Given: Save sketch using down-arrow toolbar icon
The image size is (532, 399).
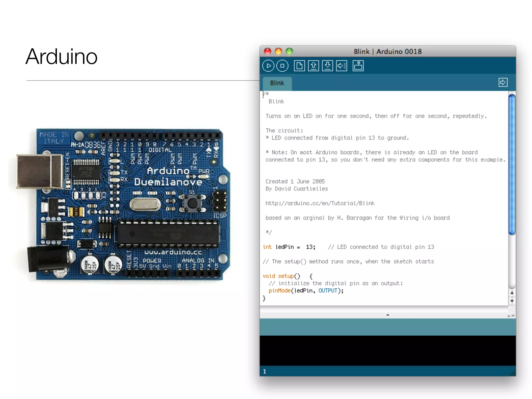Looking at the screenshot, I should click(327, 66).
